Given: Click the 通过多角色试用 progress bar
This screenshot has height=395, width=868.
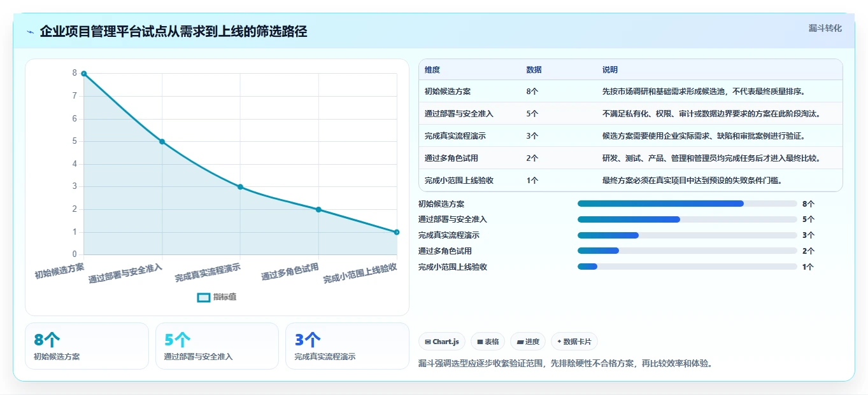Looking at the screenshot, I should (x=687, y=251).
